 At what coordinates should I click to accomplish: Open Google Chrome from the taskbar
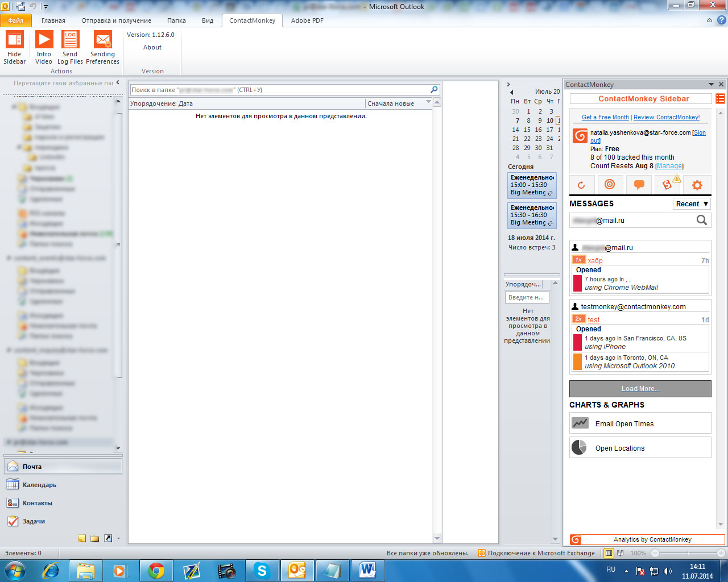(x=156, y=570)
